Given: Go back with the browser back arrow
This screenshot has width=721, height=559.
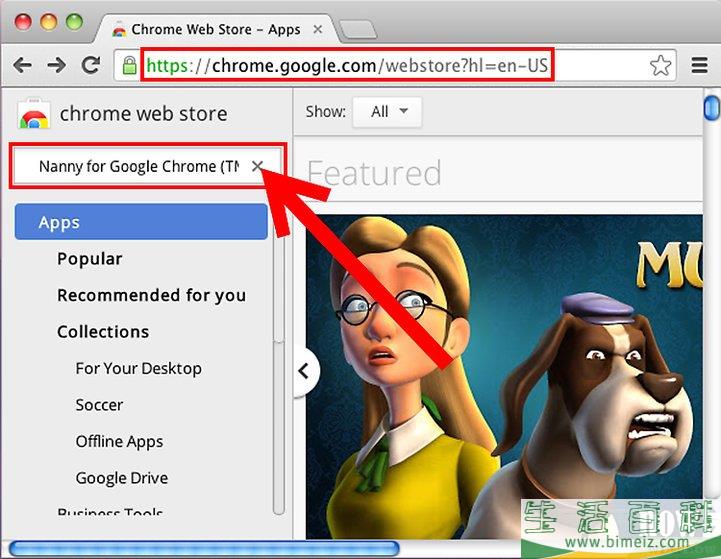Looking at the screenshot, I should (23, 65).
